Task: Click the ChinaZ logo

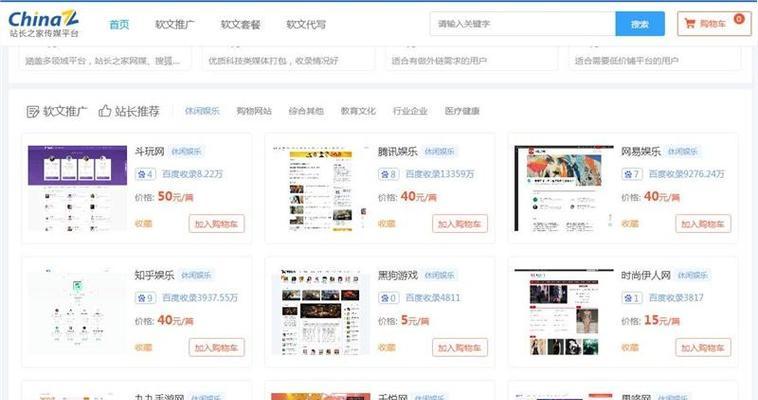Action: (44, 24)
